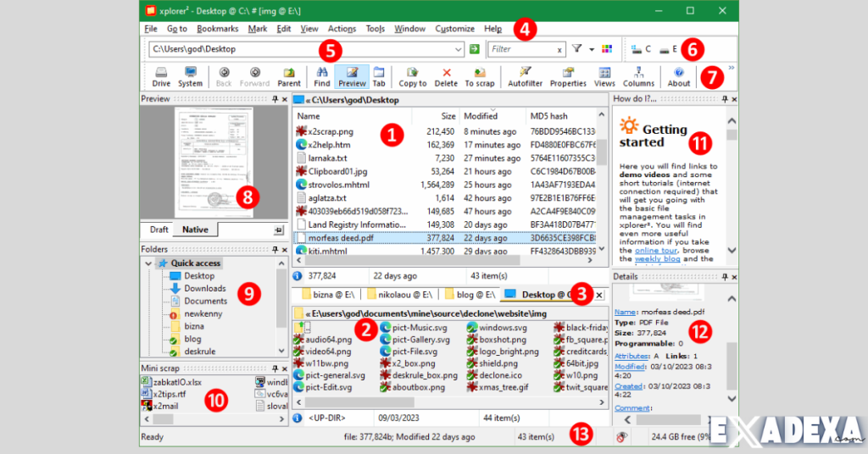Pin the Details panel
Image resolution: width=868 pixels, height=454 pixels.
tap(725, 276)
